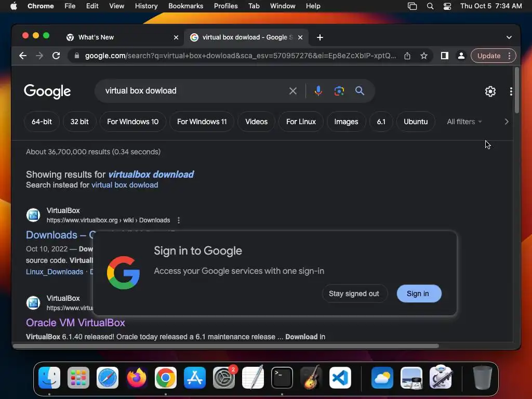
Task: Launch Firefox from the Dock
Action: 137,378
